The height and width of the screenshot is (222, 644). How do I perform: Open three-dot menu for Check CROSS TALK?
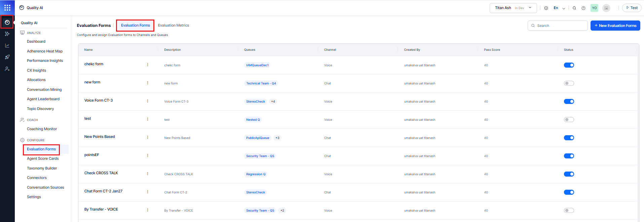[x=148, y=174]
